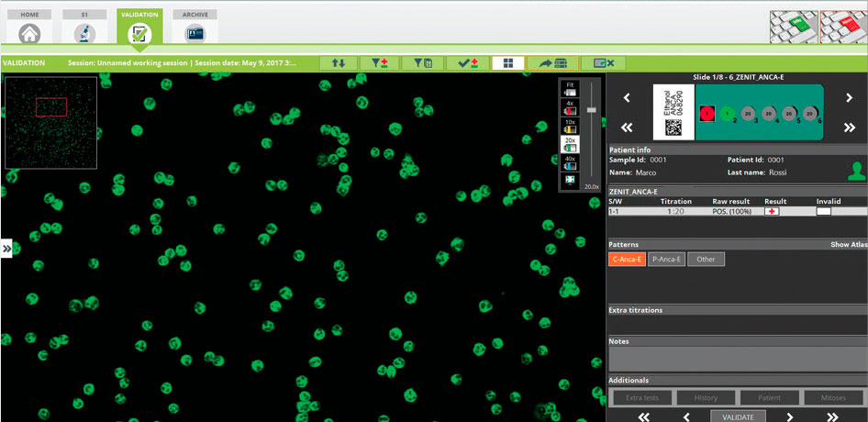This screenshot has height=422, width=868.
Task: Tick the Invalid checkbox for row 1-1
Action: coord(823,211)
